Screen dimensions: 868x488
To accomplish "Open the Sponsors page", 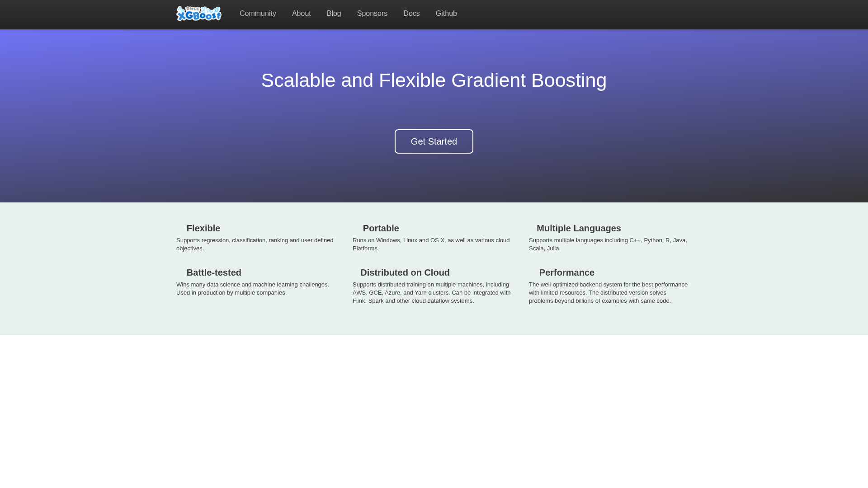I will (x=372, y=13).
